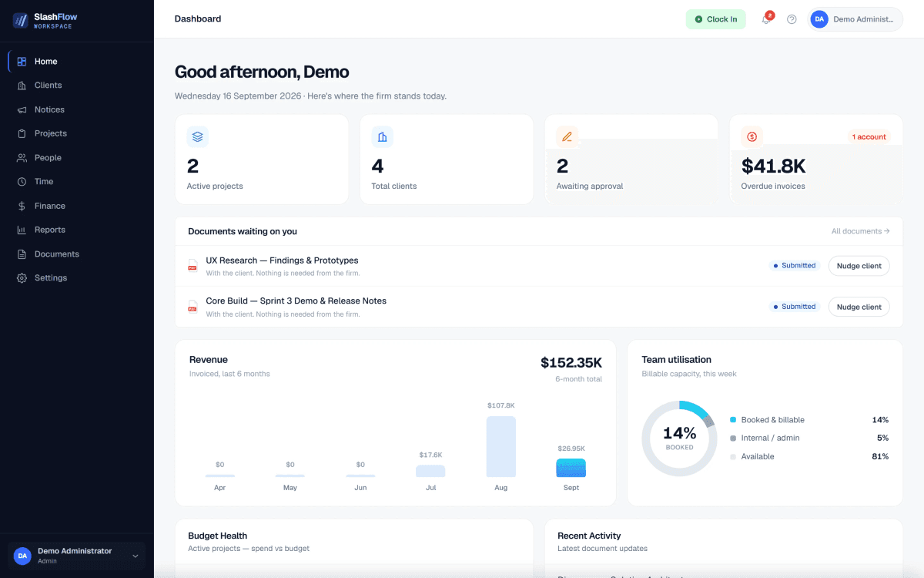Click the Submitted status on UX Research

794,265
